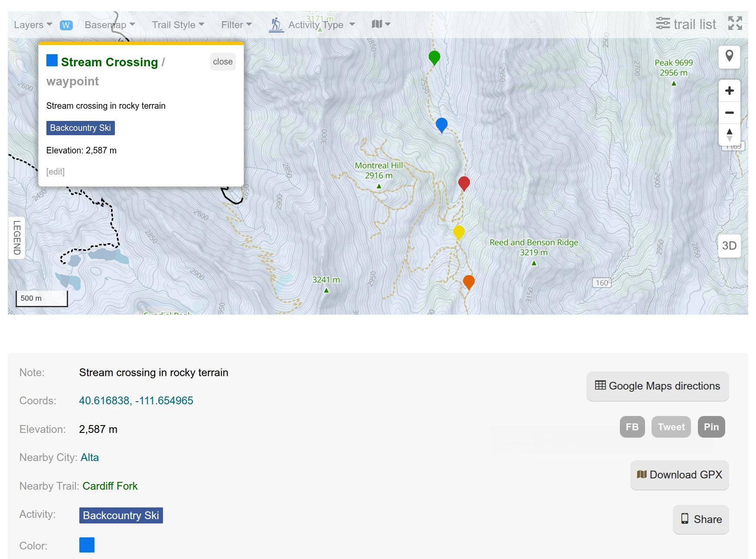This screenshot has width=756, height=559.
Task: Click the blue color square in popup
Action: click(52, 60)
